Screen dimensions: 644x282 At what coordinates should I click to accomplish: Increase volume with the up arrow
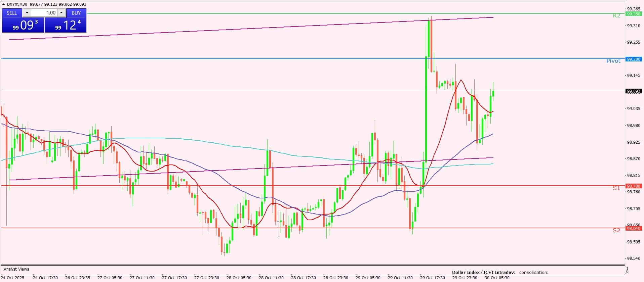61,13
